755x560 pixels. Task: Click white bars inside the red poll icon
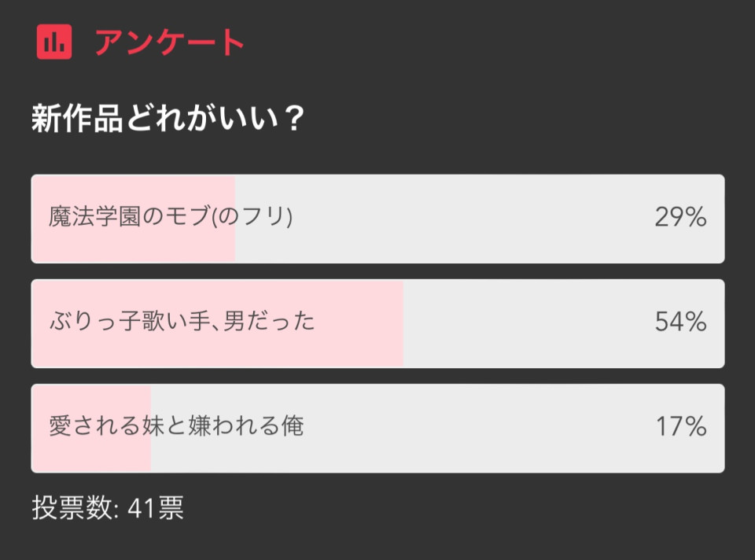click(54, 42)
